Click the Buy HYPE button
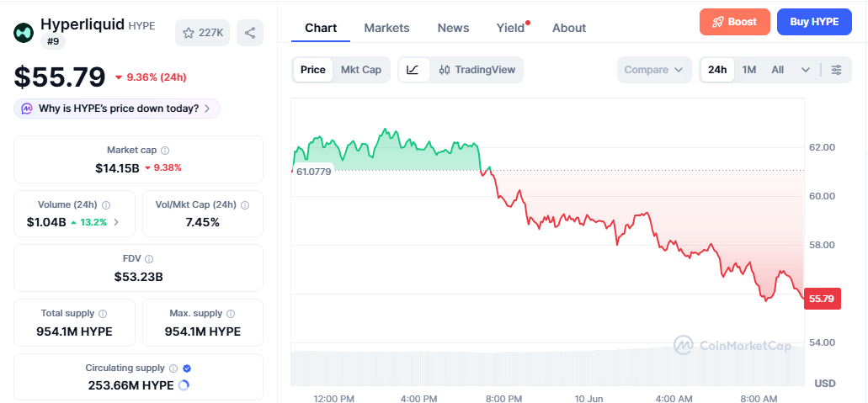The image size is (868, 403). (x=814, y=22)
